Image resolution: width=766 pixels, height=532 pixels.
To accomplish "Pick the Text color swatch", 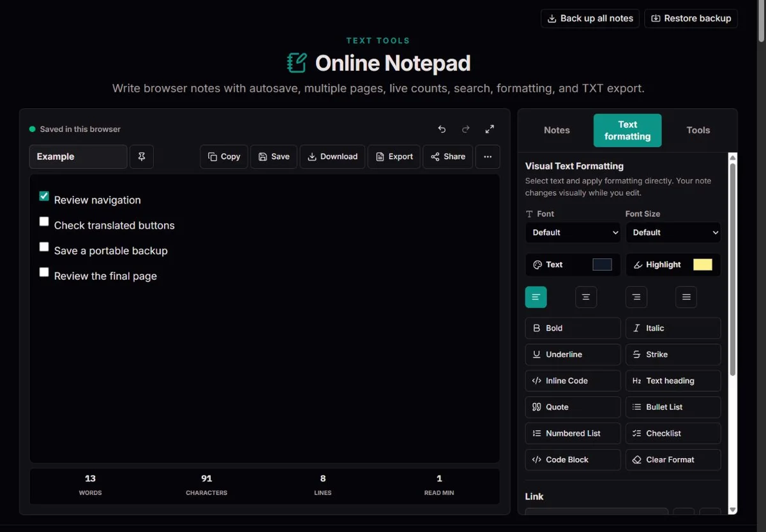I will (x=602, y=265).
